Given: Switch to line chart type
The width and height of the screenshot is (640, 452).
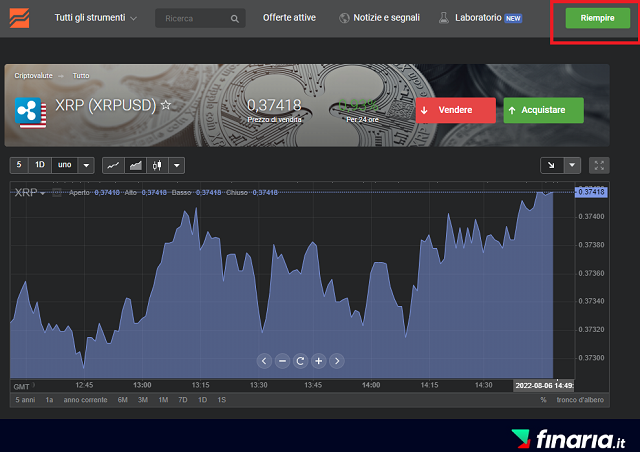Looking at the screenshot, I should pos(113,165).
